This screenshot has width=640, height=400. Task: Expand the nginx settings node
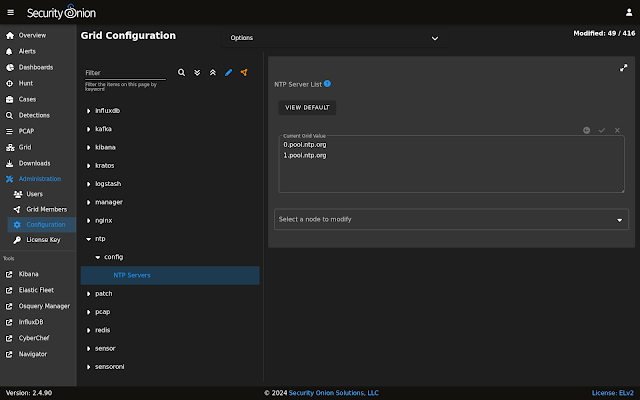[89, 221]
